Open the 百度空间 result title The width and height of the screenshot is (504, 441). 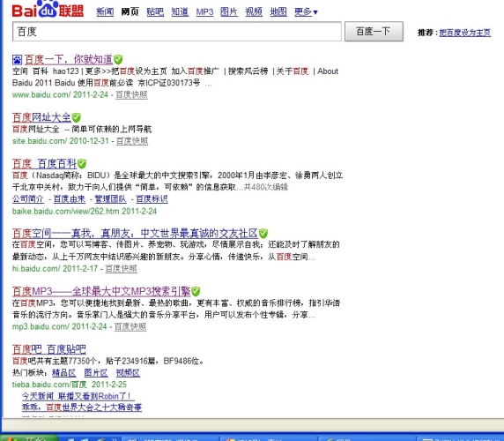[135, 233]
